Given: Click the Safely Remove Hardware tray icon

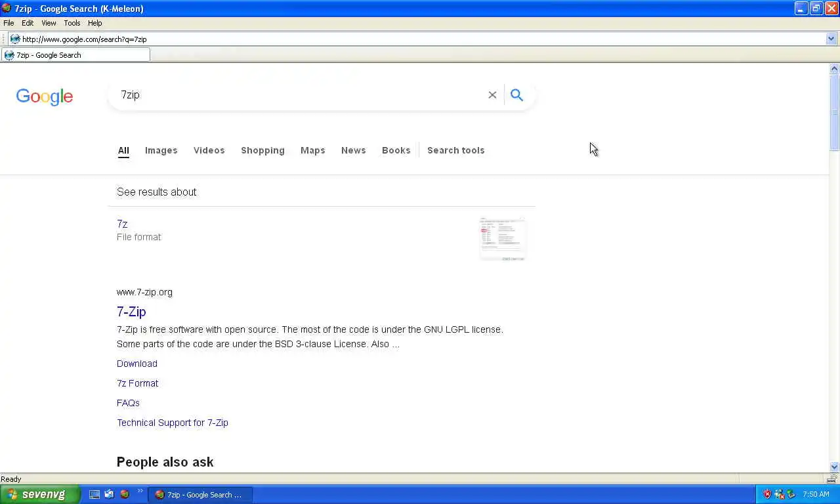Looking at the screenshot, I should pyautogui.click(x=791, y=495).
